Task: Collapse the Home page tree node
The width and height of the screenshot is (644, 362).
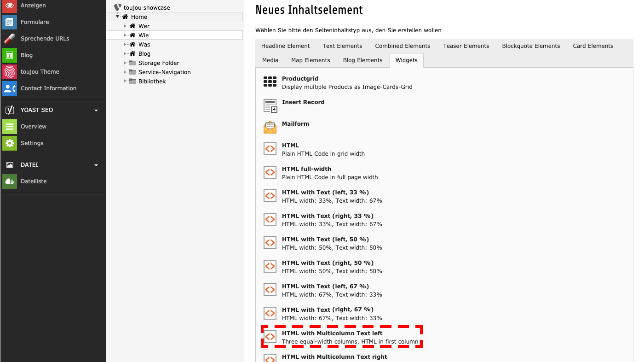Action: pos(118,17)
